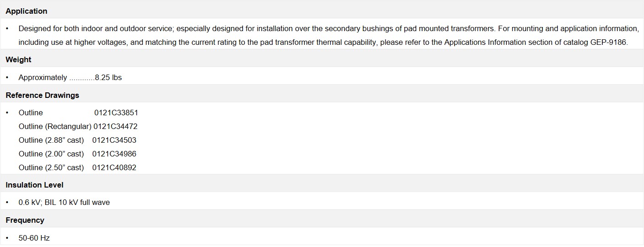Click drawing number 0121C33851
Image resolution: width=644 pixels, height=247 pixels.
116,113
